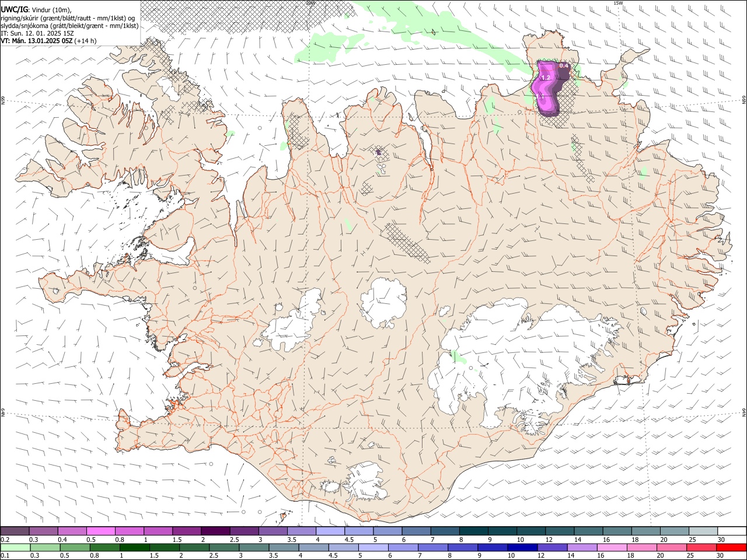747x560 pixels.
Task: Click the "0.4" value label on the purple snow area
Action: point(564,66)
